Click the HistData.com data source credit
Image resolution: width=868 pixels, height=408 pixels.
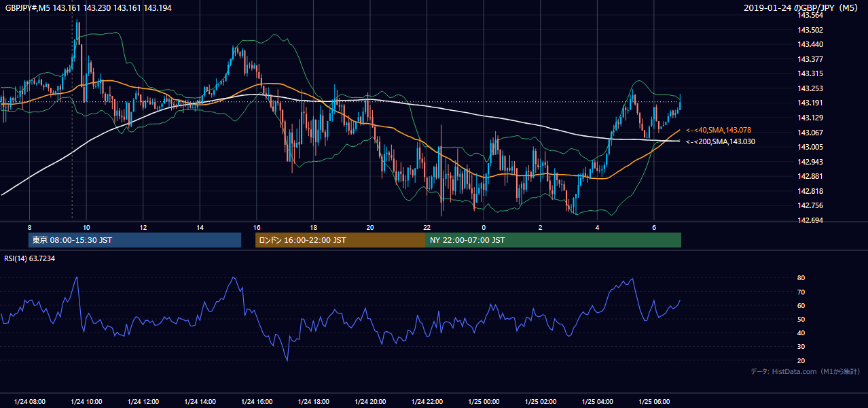pyautogui.click(x=806, y=371)
